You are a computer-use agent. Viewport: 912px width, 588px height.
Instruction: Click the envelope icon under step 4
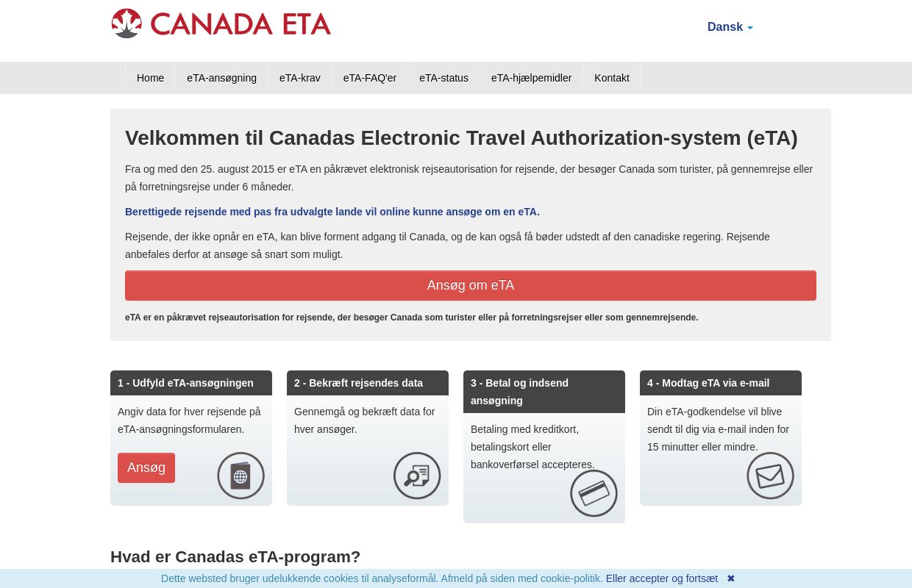(x=770, y=476)
